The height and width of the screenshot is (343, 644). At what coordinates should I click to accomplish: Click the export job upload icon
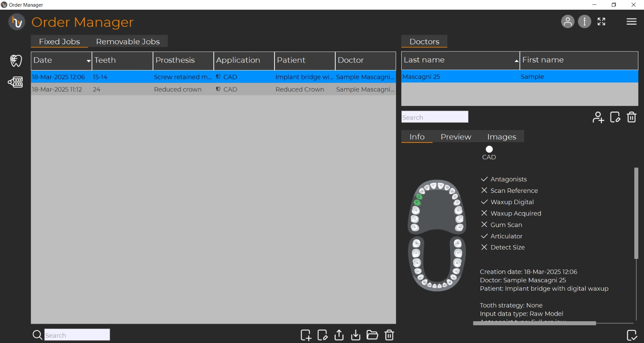(x=339, y=335)
